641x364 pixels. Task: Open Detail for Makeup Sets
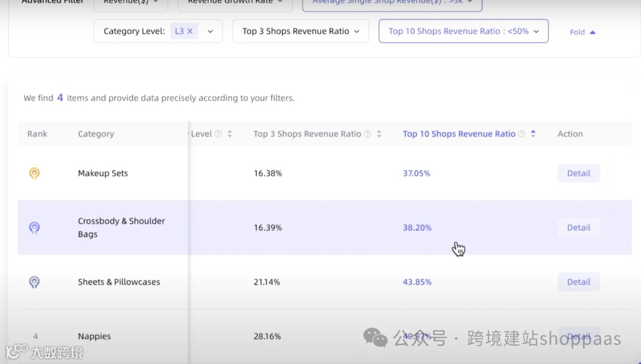pos(579,173)
